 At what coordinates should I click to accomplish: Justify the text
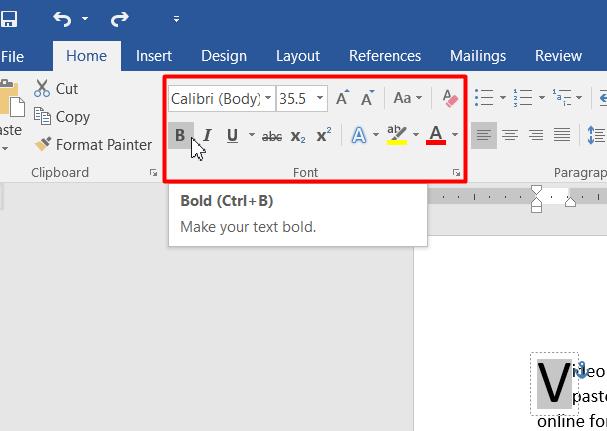[562, 136]
